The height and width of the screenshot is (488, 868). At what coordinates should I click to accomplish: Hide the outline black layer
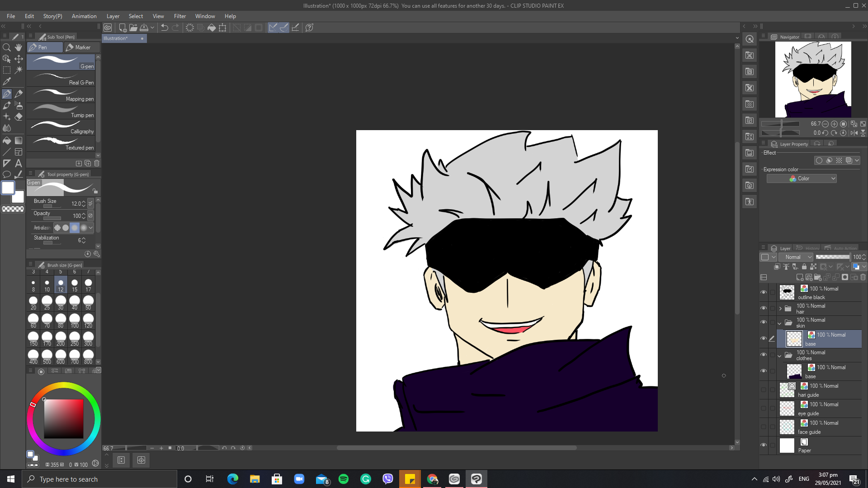click(764, 292)
